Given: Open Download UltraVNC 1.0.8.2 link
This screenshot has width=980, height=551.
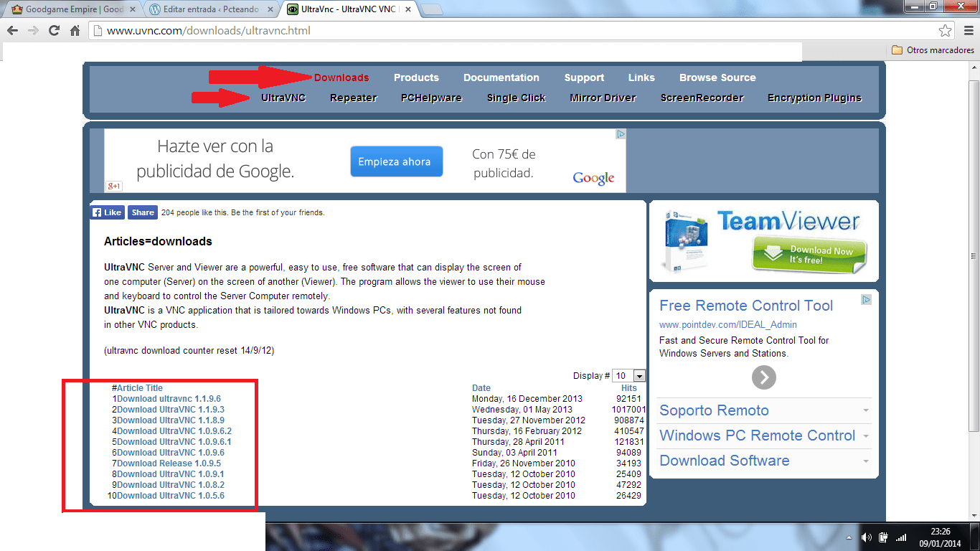Looking at the screenshot, I should click(171, 485).
